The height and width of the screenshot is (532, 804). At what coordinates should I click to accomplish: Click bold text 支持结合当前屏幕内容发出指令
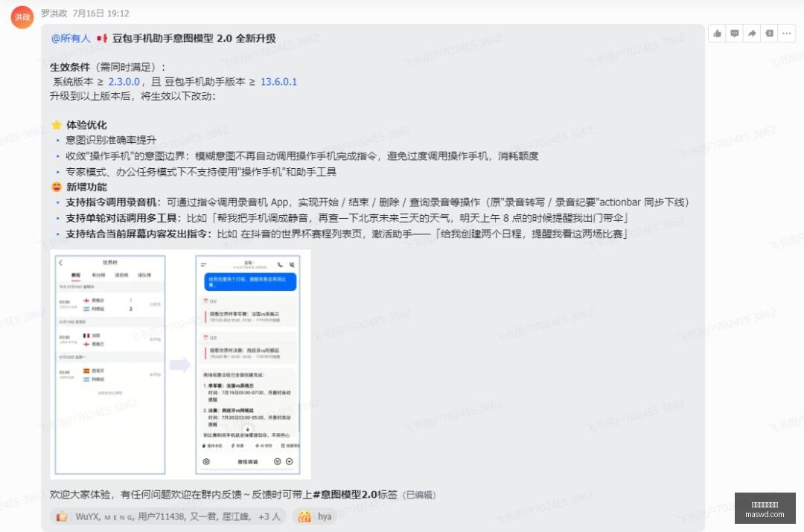(x=136, y=234)
